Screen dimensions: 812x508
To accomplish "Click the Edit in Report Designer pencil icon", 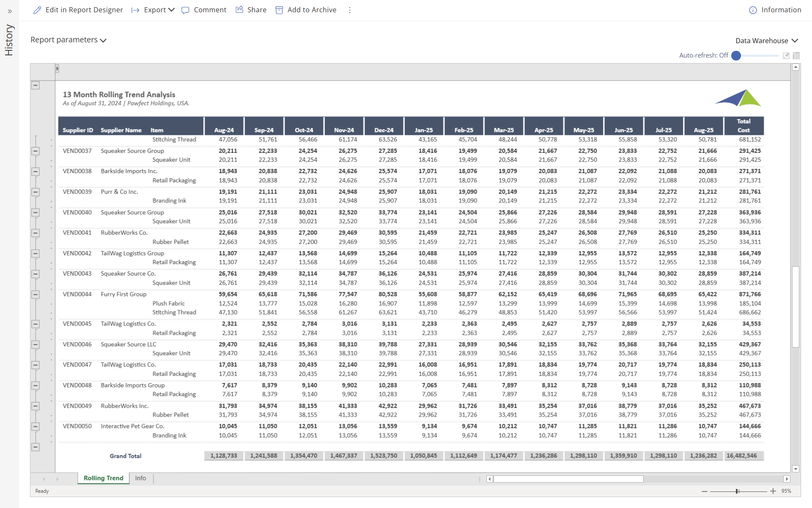I will 37,10.
